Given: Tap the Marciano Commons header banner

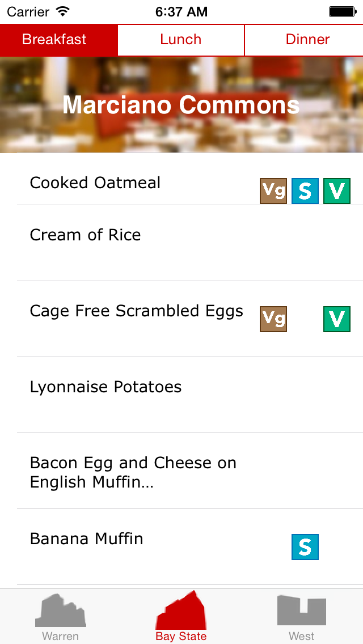Looking at the screenshot, I should pyautogui.click(x=181, y=105).
